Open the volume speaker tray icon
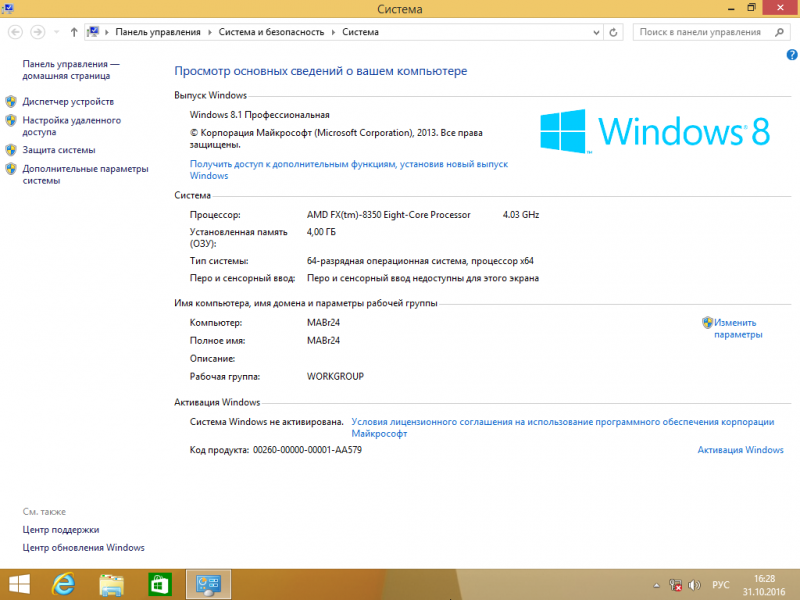This screenshot has height=600, width=800. [694, 585]
